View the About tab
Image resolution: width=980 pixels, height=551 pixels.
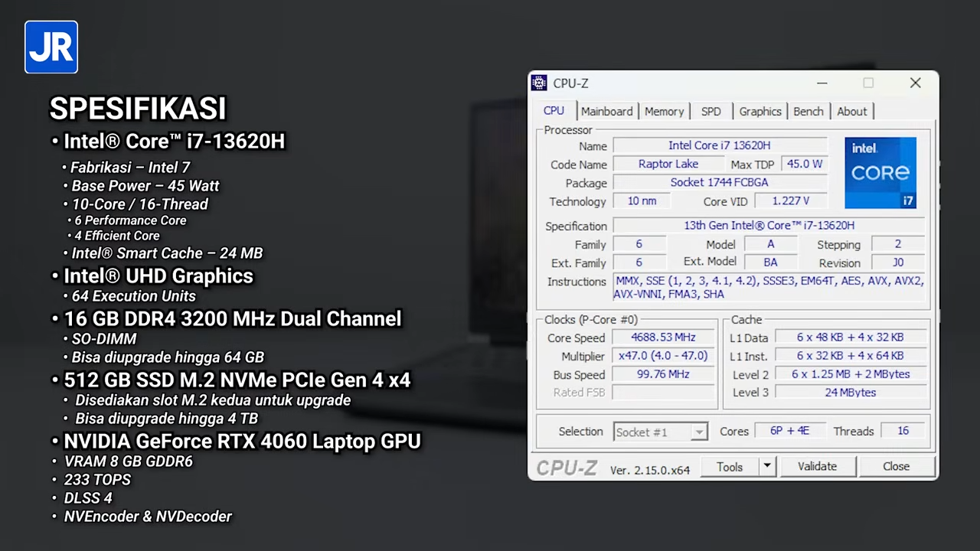851,111
